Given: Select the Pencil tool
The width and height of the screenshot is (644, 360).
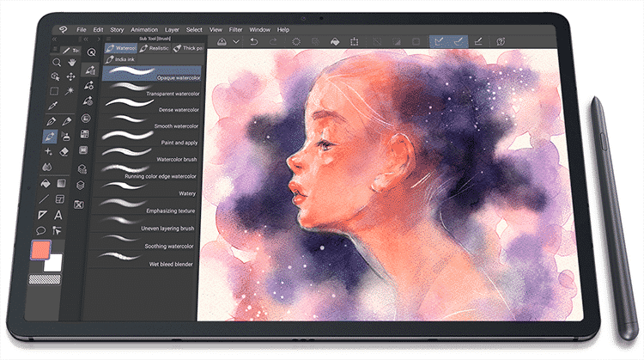Looking at the screenshot, I should click(x=66, y=121).
